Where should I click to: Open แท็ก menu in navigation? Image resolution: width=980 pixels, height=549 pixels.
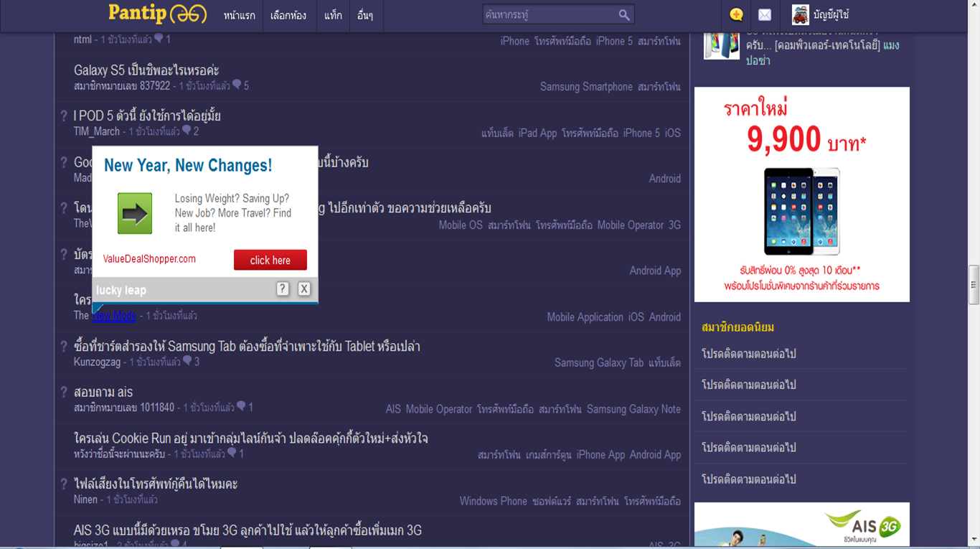(333, 15)
